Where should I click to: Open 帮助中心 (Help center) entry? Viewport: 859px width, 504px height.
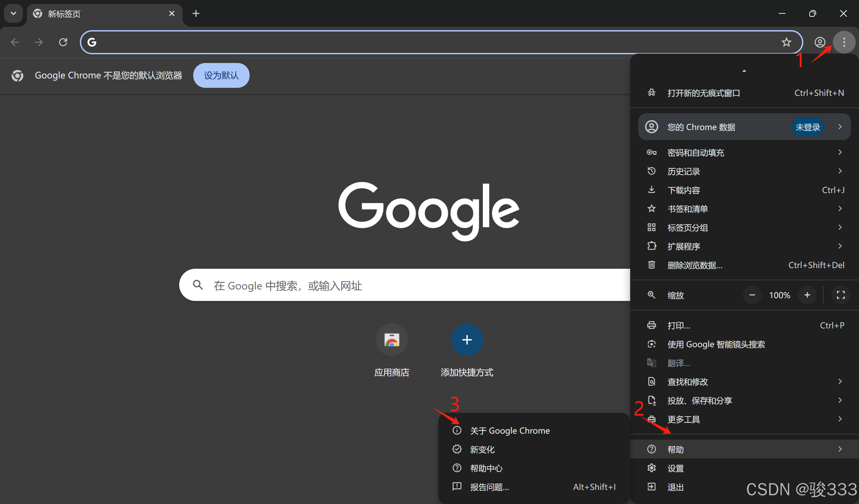pyautogui.click(x=486, y=468)
